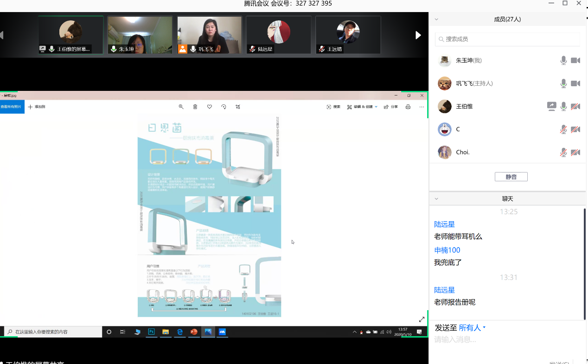Click the delete trash icon in photo toolbar
The height and width of the screenshot is (364, 588).
tap(195, 107)
